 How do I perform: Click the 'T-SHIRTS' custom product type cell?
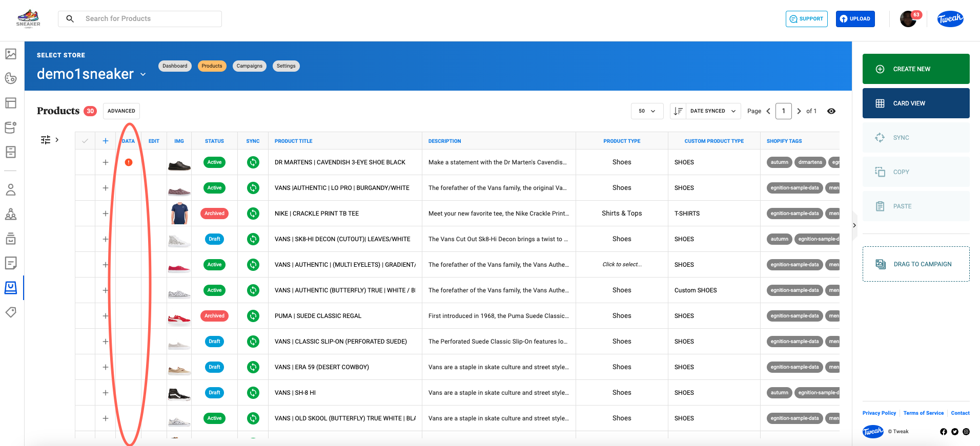point(714,214)
